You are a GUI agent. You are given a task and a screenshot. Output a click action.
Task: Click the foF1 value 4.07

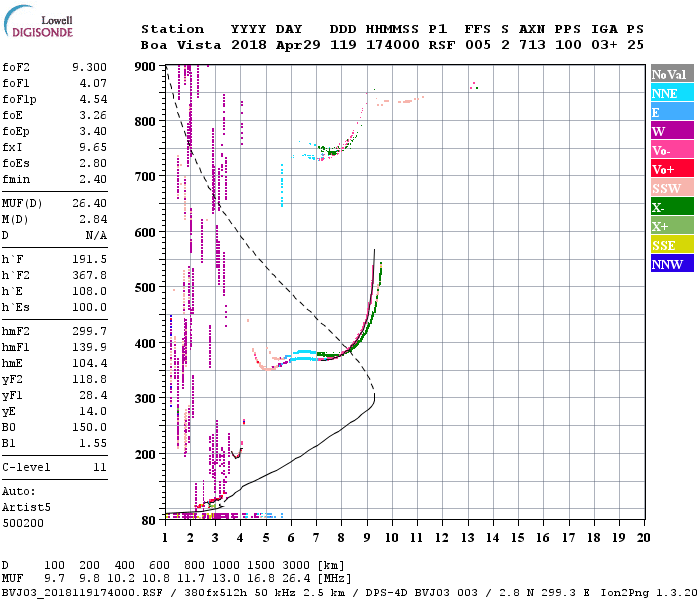pyautogui.click(x=93, y=83)
